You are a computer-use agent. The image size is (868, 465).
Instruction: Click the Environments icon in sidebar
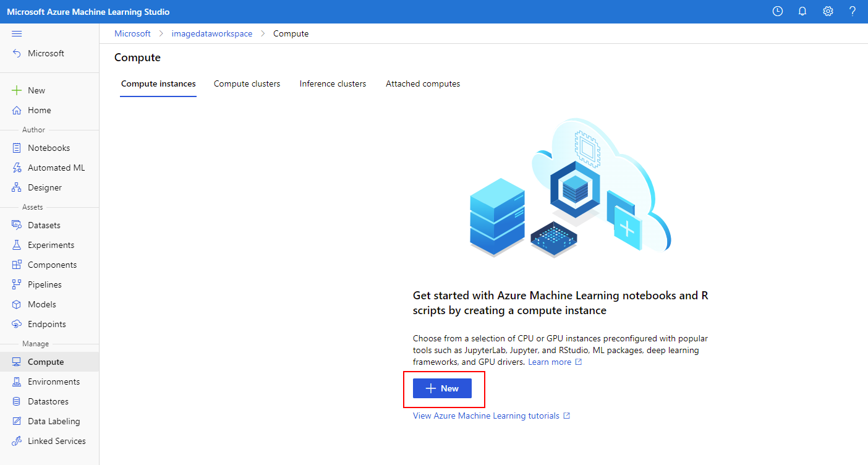(17, 382)
